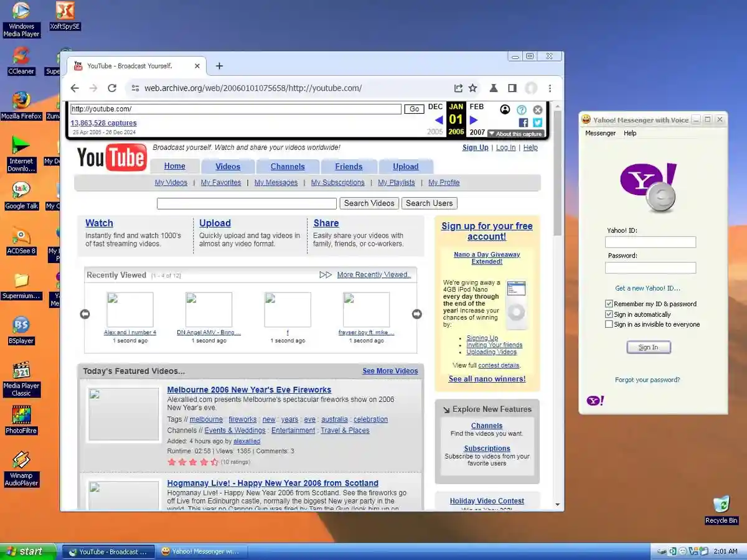Screen dimensions: 747x560
Task: Open the Google Talk desktop icon
Action: tap(21, 195)
